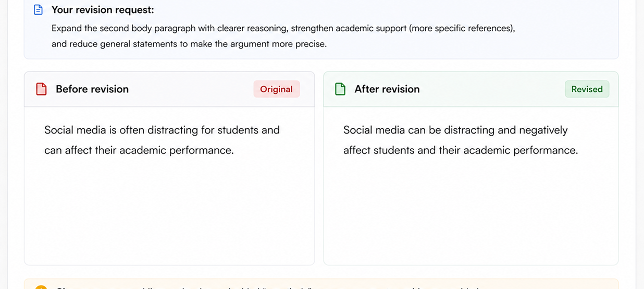The height and width of the screenshot is (289, 644).
Task: Click the line 'affect students and their academic performance.'
Action: point(461,150)
